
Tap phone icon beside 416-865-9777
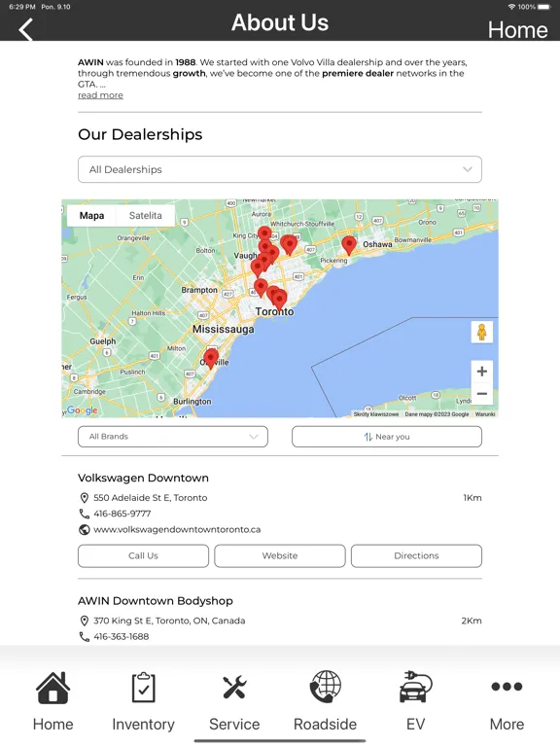coord(85,514)
